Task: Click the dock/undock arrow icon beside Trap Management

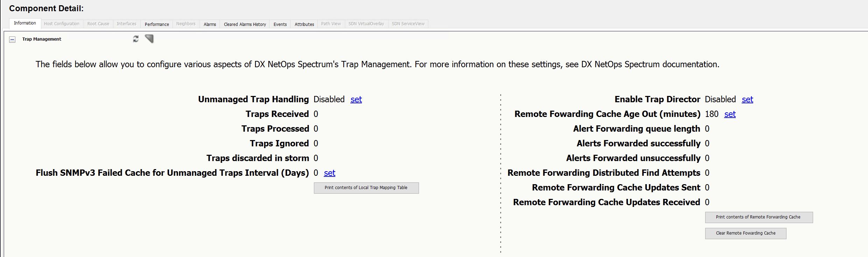Action: (149, 39)
